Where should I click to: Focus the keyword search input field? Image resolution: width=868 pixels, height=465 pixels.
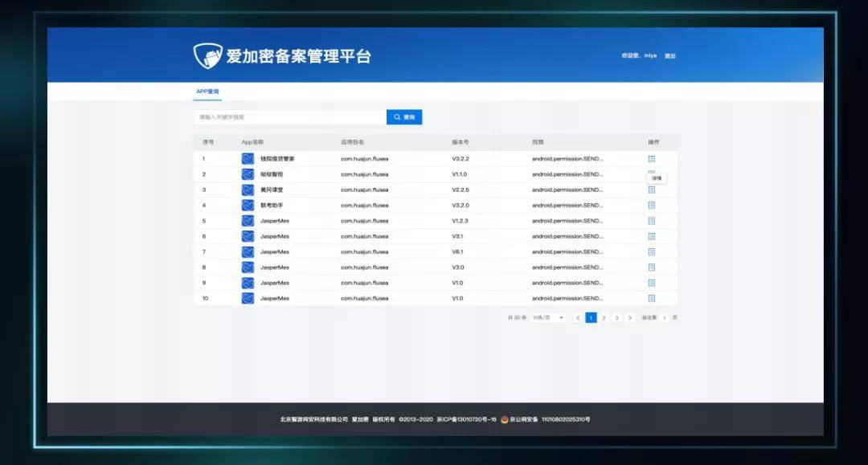pos(289,117)
